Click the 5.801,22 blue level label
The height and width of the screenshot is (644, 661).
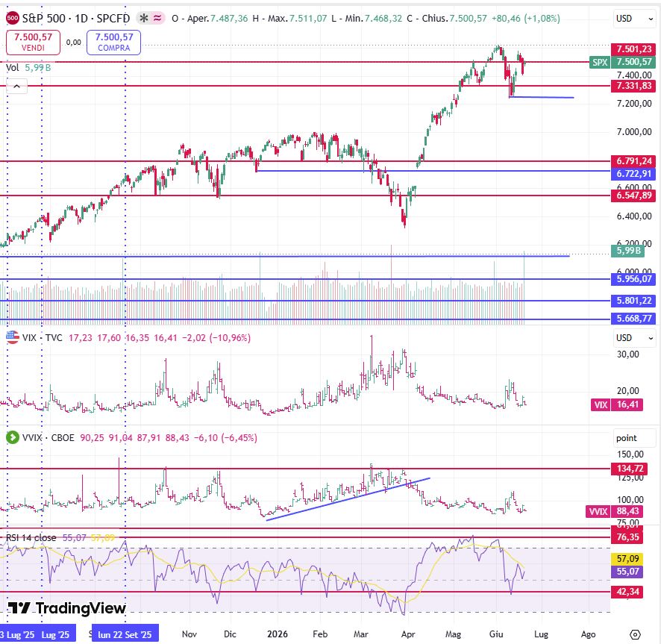633,301
